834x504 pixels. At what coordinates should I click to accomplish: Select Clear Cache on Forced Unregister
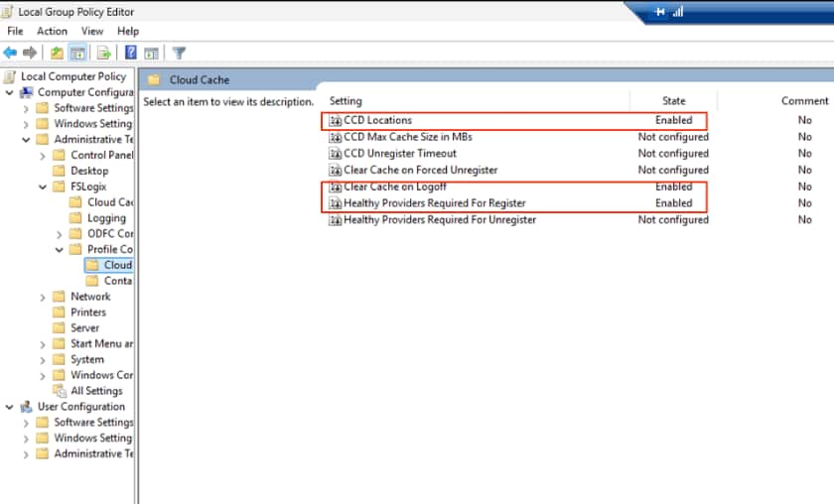(x=421, y=170)
